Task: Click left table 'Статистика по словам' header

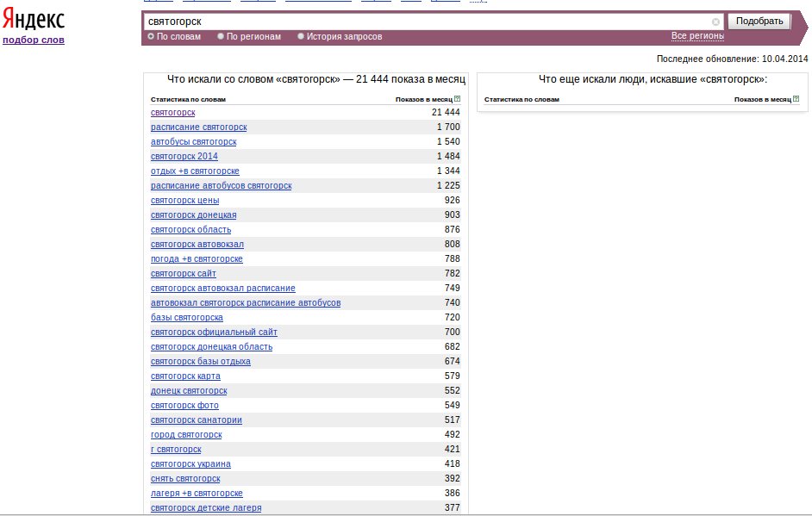Action: coord(188,99)
